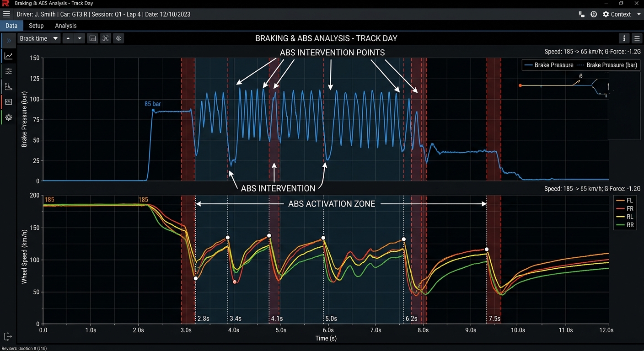Click the BRAKING & ABS ANALYSIS chart title
The width and height of the screenshot is (644, 351).
[326, 38]
